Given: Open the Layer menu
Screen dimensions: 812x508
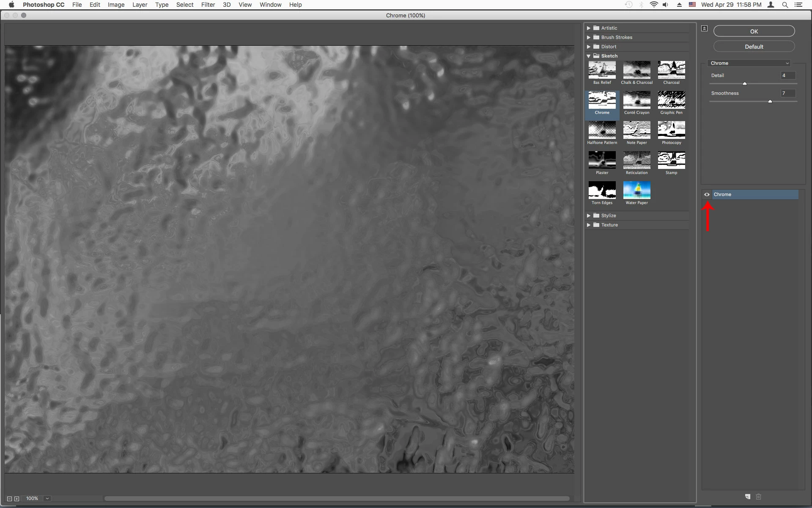Looking at the screenshot, I should coord(140,5).
